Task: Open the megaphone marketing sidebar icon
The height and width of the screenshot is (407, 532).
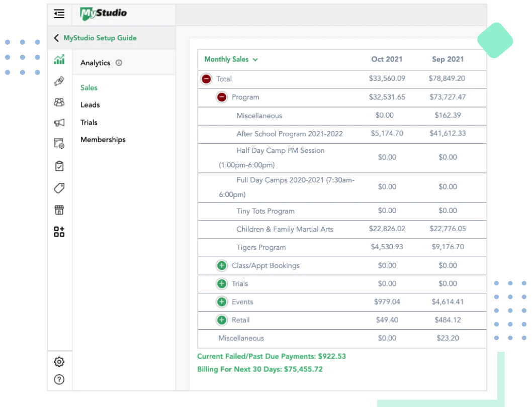Action: [x=59, y=123]
